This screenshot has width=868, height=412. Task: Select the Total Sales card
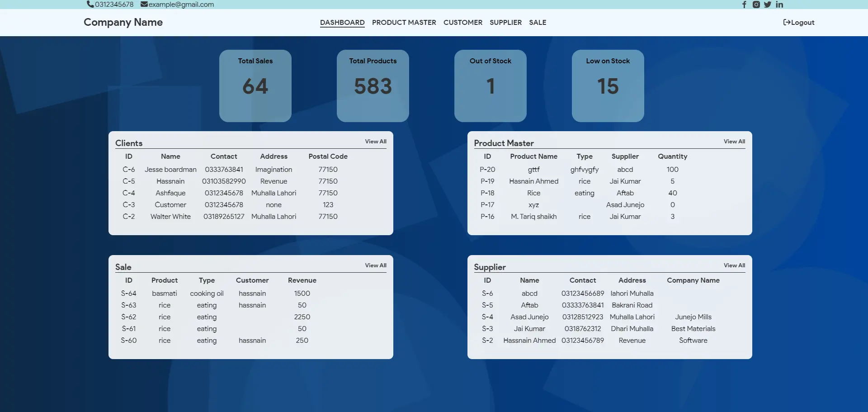[255, 86]
